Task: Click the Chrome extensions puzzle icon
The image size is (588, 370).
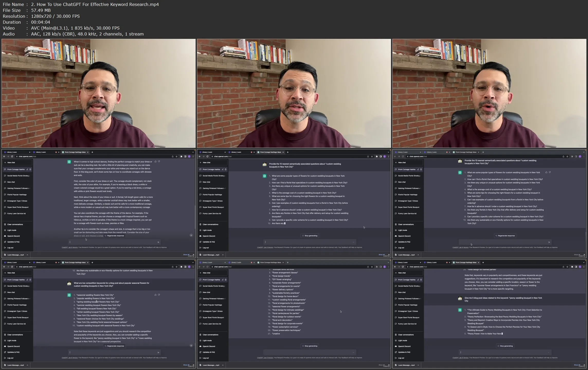Action: click(x=181, y=156)
